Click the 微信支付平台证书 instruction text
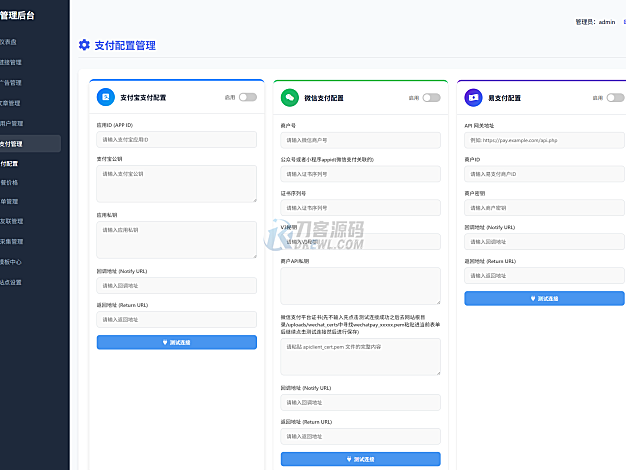 (x=360, y=324)
